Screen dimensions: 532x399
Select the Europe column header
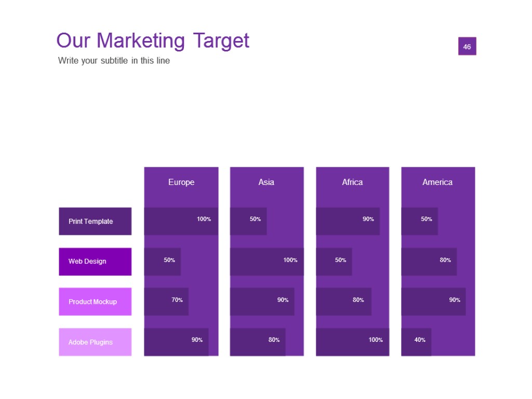pos(181,182)
